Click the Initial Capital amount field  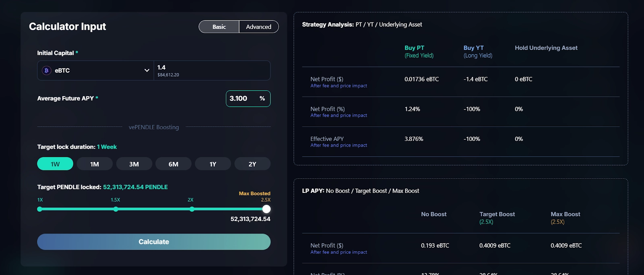(x=212, y=70)
